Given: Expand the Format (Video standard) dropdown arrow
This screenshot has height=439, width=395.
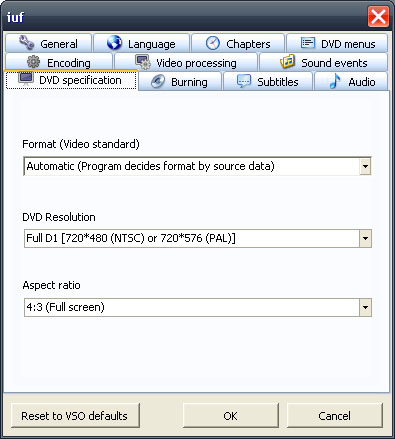Looking at the screenshot, I should click(365, 166).
